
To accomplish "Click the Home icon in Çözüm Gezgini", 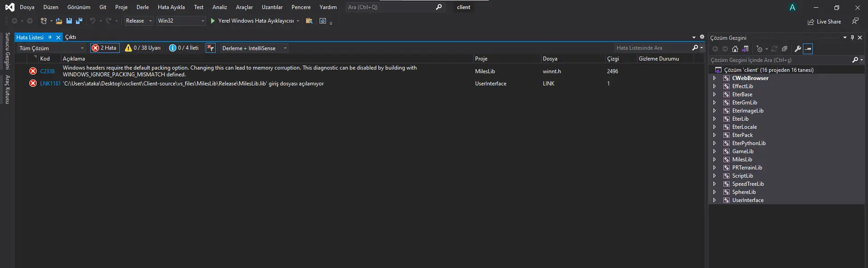I will pos(735,49).
